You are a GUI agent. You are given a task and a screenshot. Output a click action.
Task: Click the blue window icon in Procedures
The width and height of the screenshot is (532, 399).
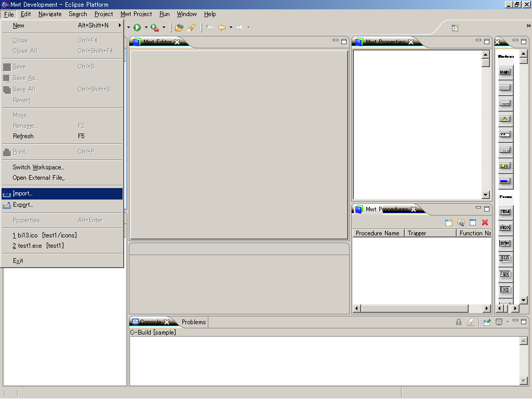coord(473,222)
